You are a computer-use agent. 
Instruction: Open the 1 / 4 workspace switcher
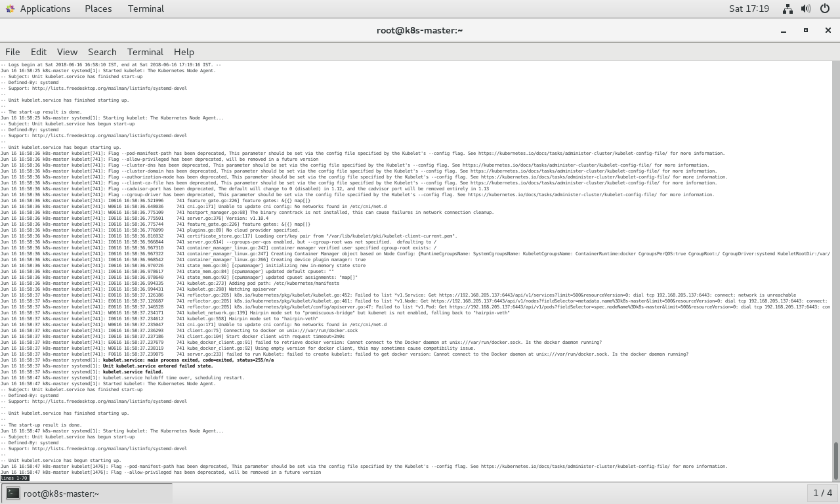[x=822, y=493]
